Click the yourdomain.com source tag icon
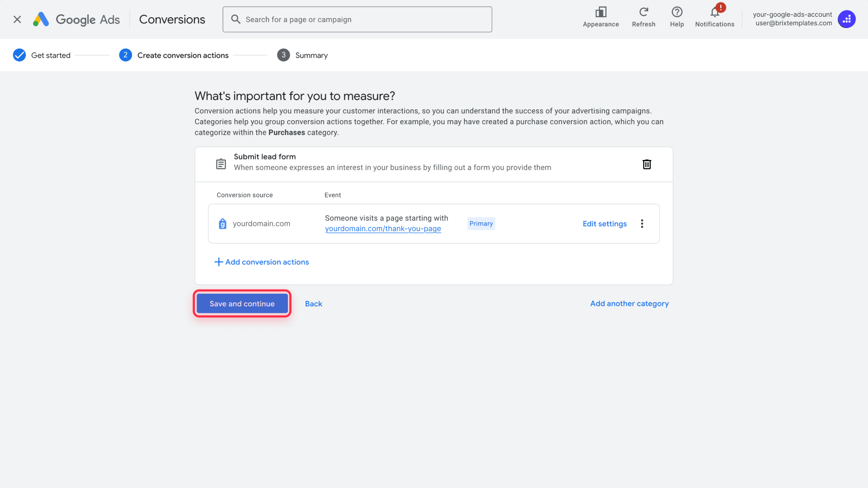This screenshot has width=868, height=488. (x=222, y=223)
